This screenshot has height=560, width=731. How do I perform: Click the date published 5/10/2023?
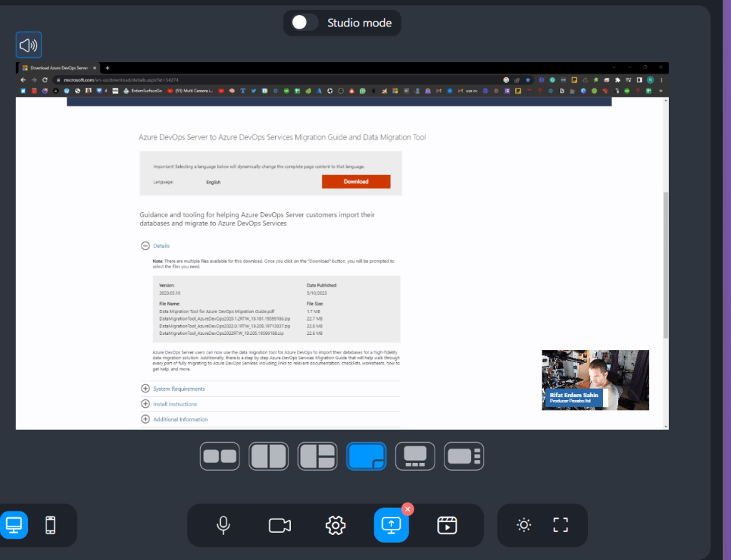317,294
